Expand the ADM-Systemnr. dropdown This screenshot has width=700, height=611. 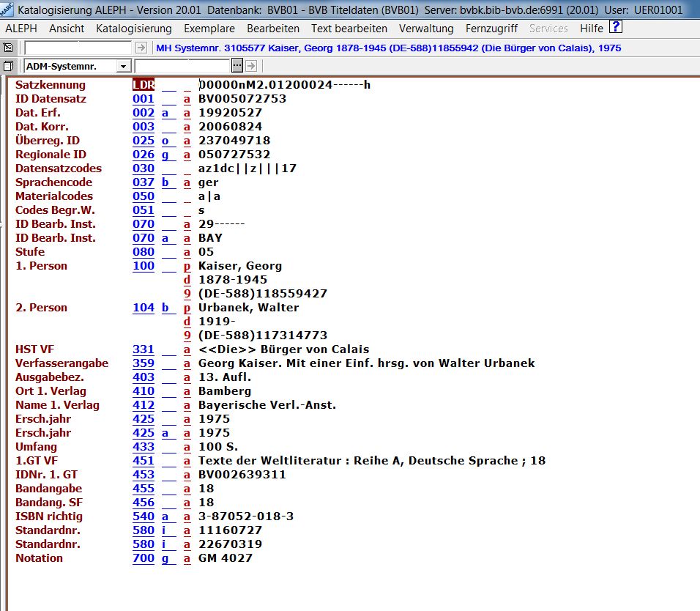point(122,66)
